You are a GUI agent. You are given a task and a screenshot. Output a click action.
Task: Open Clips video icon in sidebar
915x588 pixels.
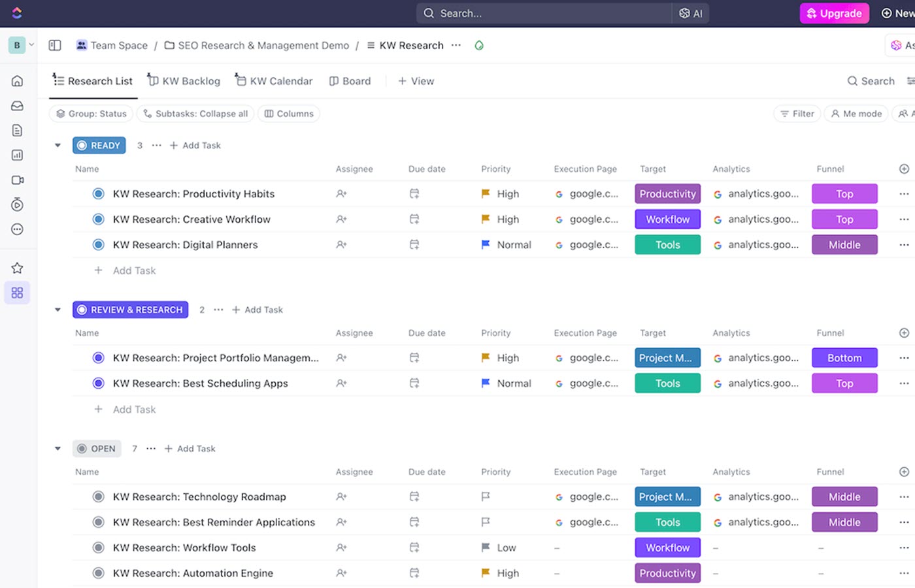(18, 180)
